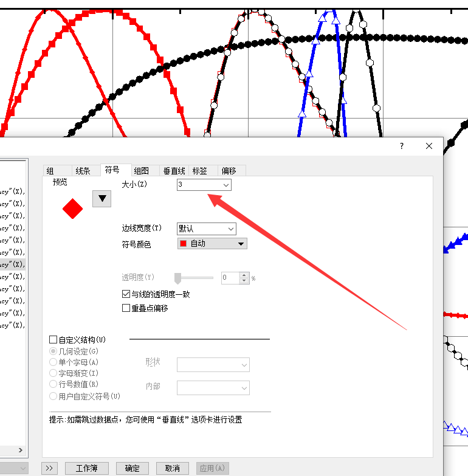Click the help question mark icon
The image size is (468, 476).
(x=402, y=146)
